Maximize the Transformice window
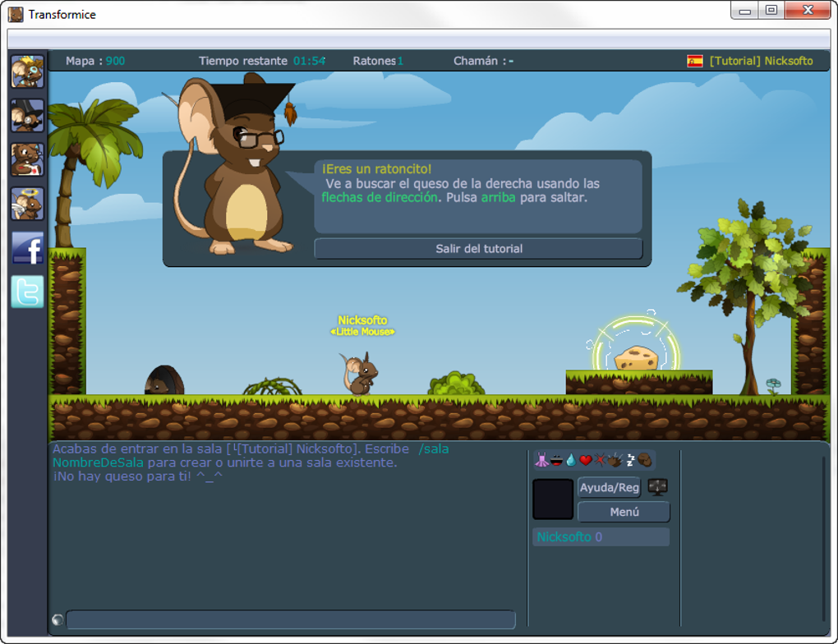838x644 pixels. 771,11
